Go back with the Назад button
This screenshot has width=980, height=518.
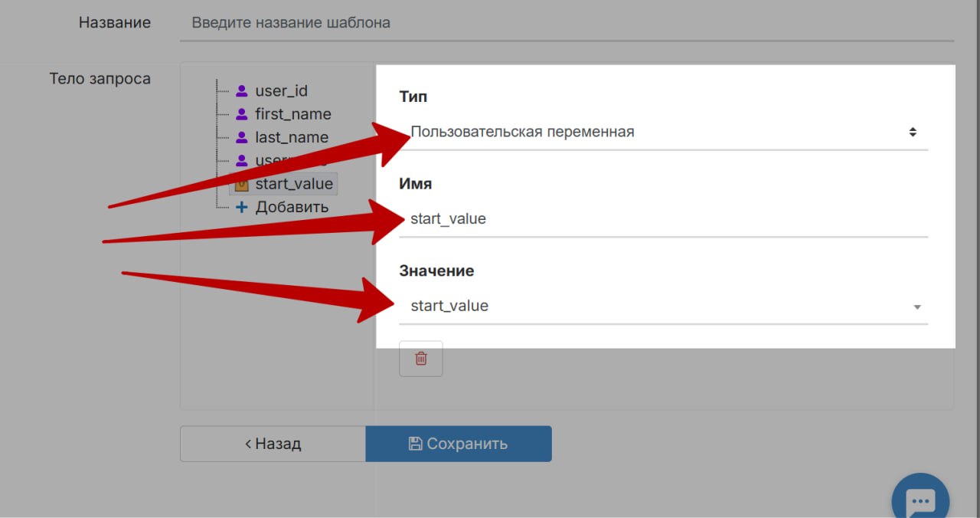[273, 444]
